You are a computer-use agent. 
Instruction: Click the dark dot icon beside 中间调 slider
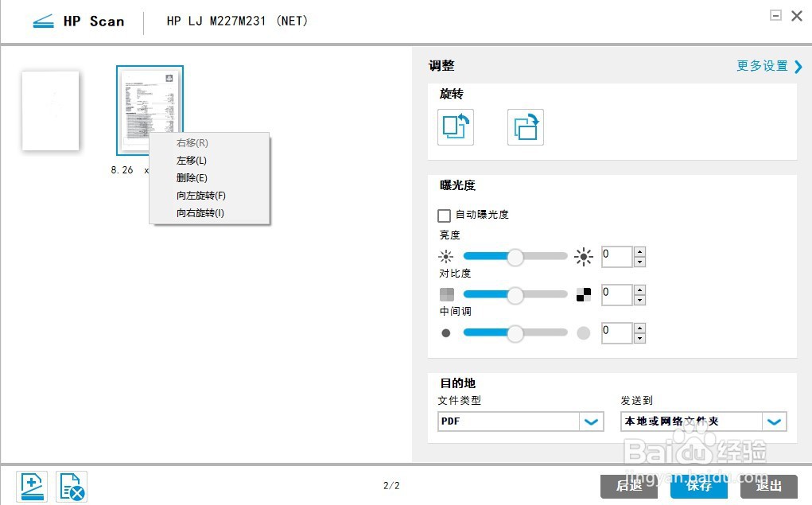coord(446,332)
